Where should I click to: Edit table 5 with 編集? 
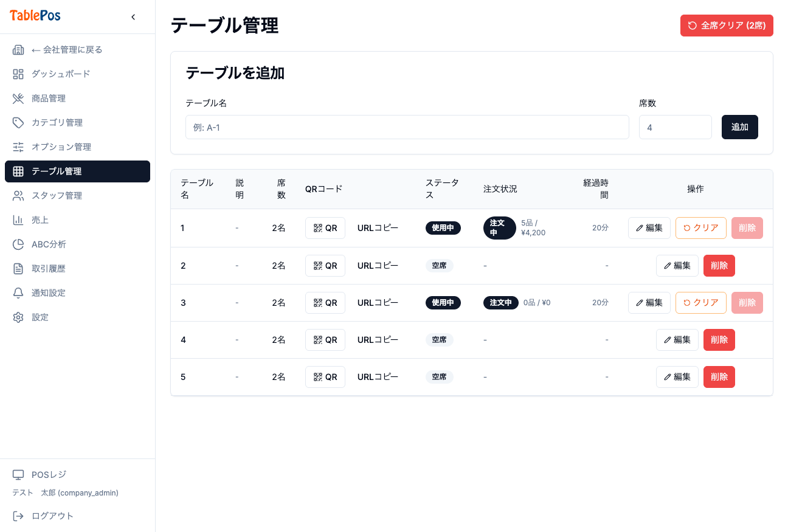(677, 377)
